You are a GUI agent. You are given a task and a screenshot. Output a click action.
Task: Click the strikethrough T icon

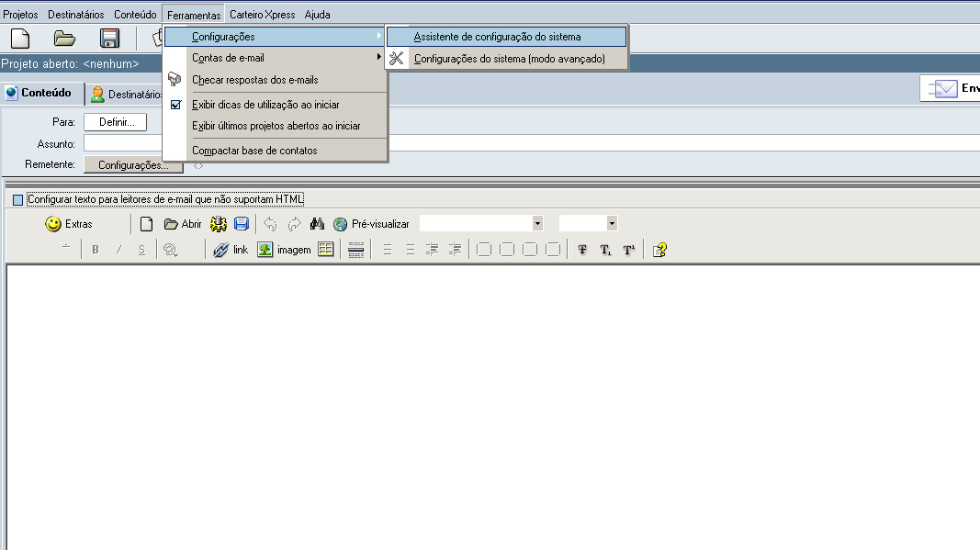click(x=582, y=250)
